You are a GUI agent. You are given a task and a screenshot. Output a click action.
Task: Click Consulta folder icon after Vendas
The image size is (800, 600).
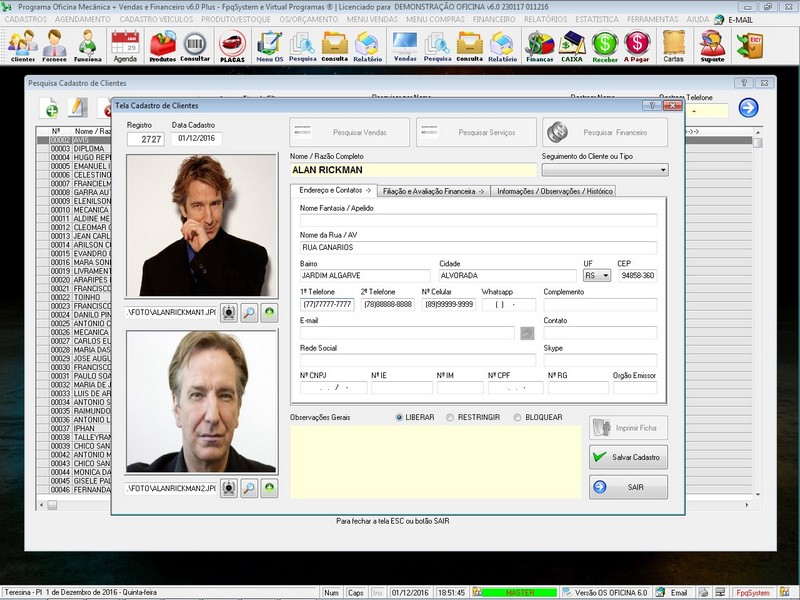point(469,46)
